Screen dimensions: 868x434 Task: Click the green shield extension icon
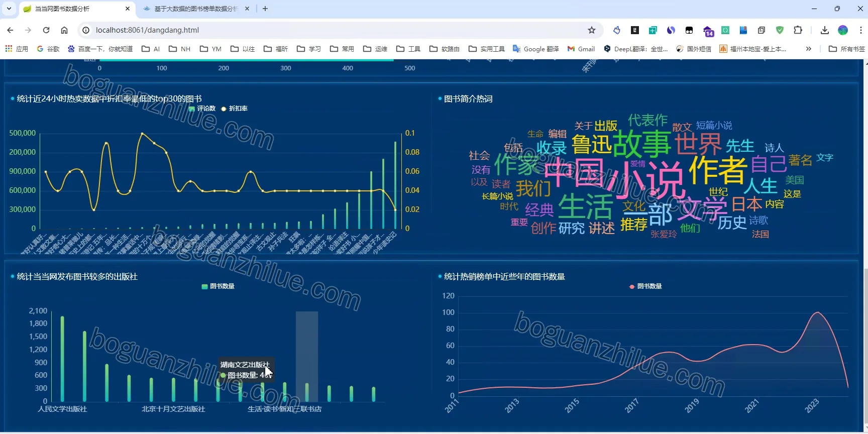[780, 30]
